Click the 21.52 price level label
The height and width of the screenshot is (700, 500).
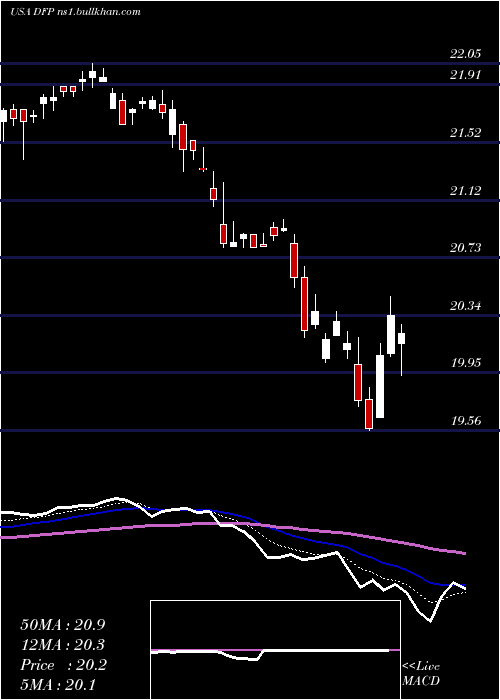(466, 133)
